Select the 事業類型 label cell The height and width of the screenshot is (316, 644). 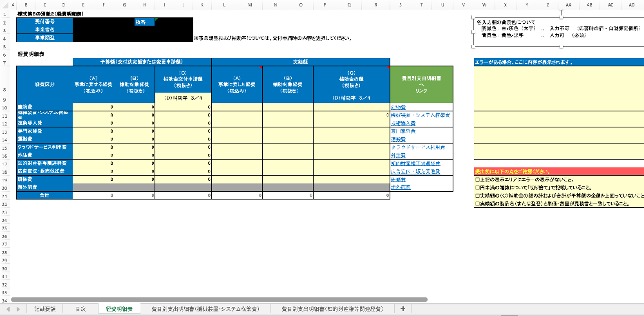(x=44, y=38)
